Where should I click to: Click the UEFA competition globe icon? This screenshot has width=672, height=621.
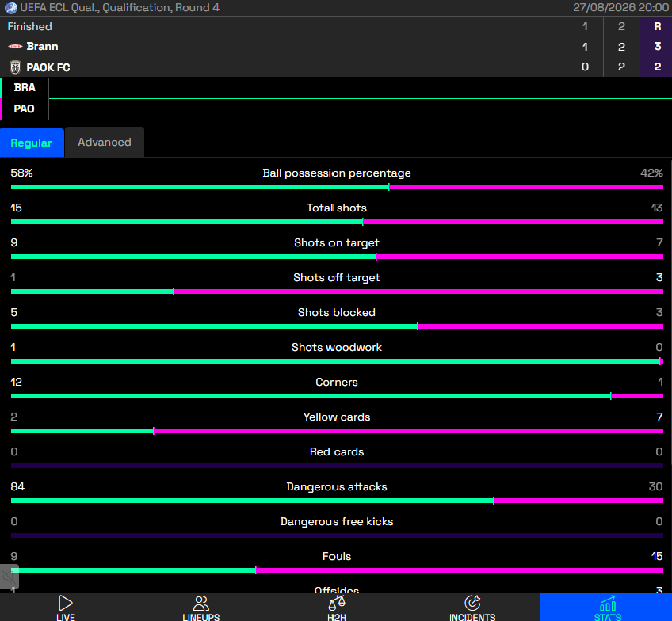[x=11, y=8]
